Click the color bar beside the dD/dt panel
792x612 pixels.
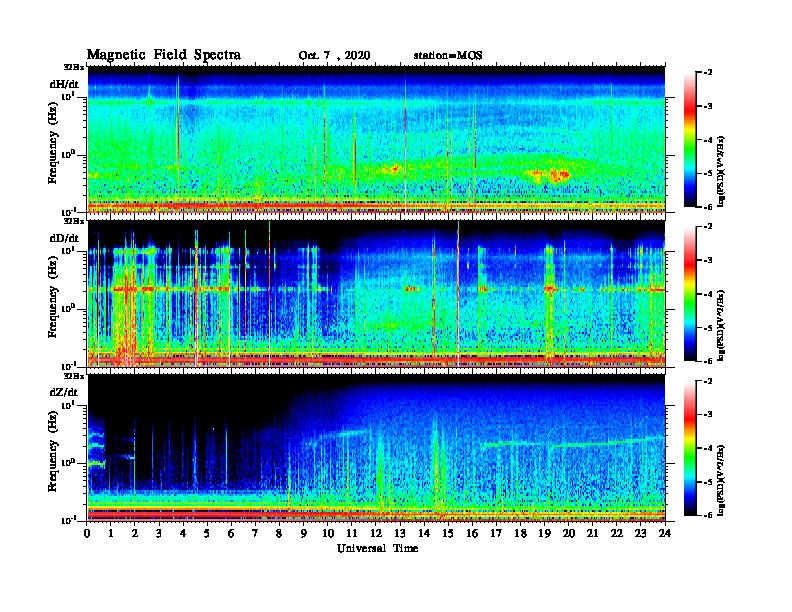tap(689, 293)
